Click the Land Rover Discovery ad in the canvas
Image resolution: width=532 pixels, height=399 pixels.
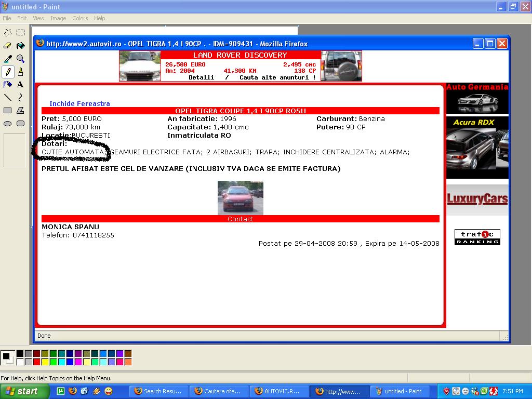point(240,66)
